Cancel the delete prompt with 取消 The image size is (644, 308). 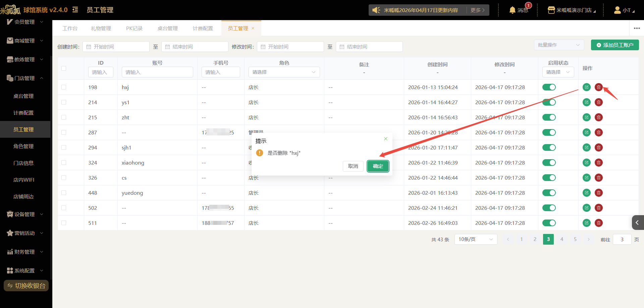(353, 166)
